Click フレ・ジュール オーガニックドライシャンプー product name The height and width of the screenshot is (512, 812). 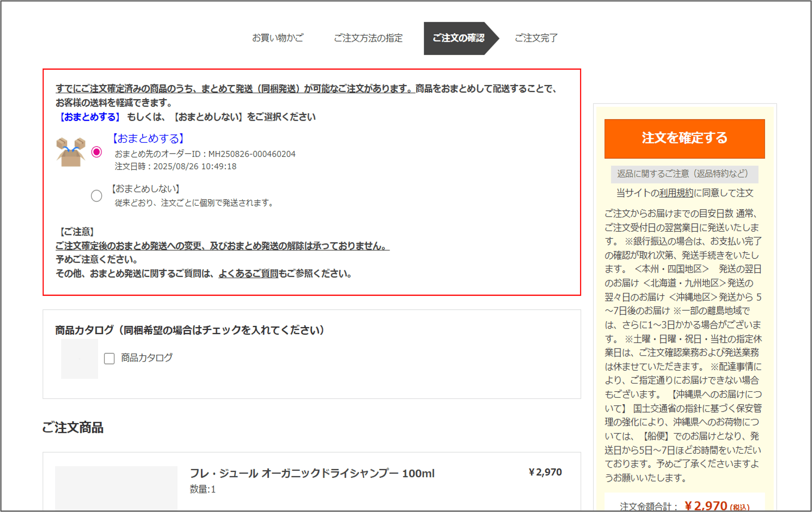pyautogui.click(x=312, y=473)
